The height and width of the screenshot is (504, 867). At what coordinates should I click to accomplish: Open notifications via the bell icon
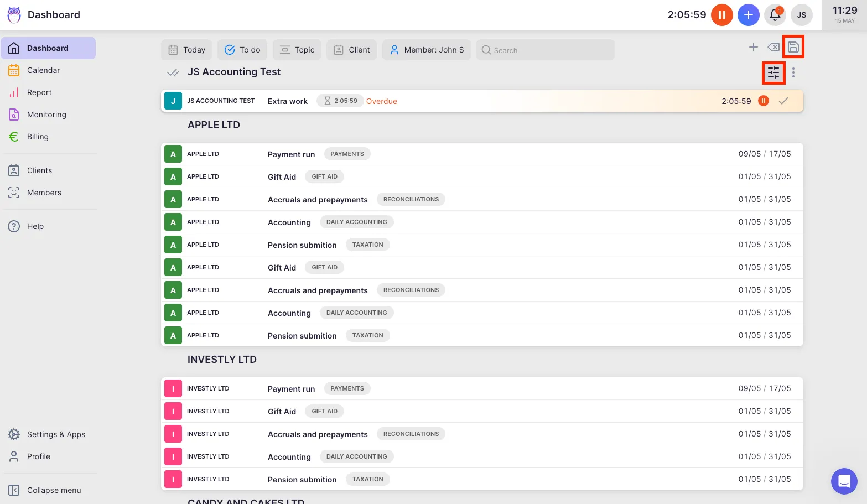coord(775,15)
